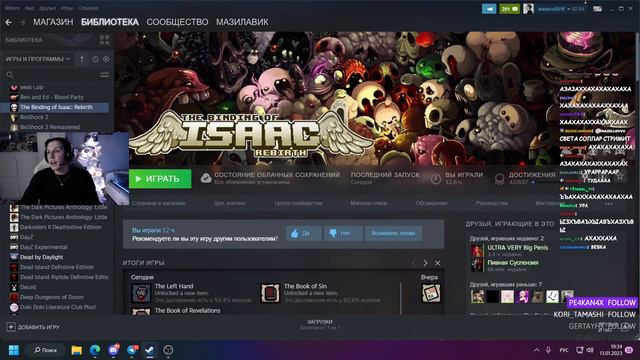Screen dimensions: 640x360
Task: Open the Игры menu
Action: [67, 8]
